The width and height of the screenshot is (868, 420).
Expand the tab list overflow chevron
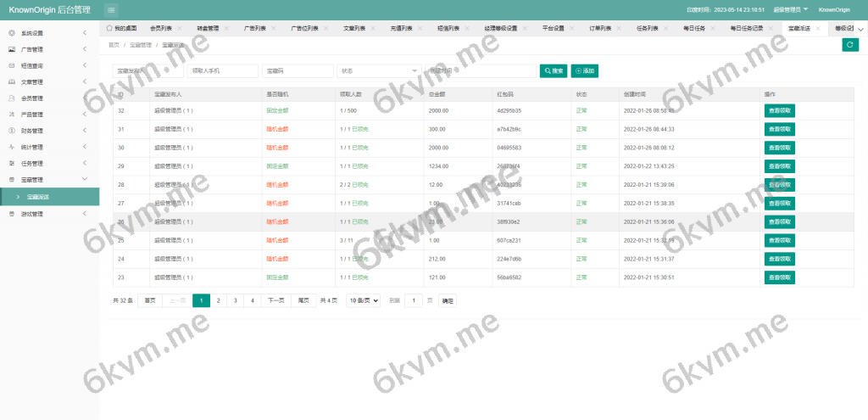point(861,28)
